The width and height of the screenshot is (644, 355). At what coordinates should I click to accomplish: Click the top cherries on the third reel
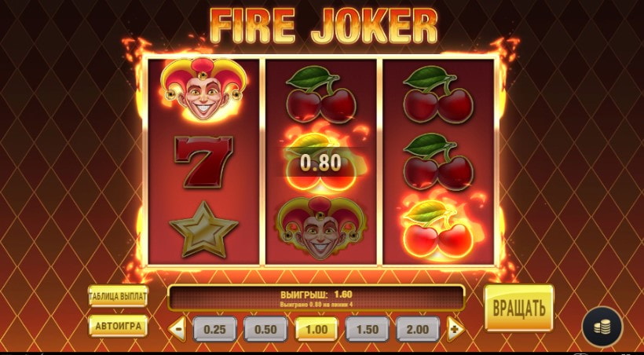[438, 93]
